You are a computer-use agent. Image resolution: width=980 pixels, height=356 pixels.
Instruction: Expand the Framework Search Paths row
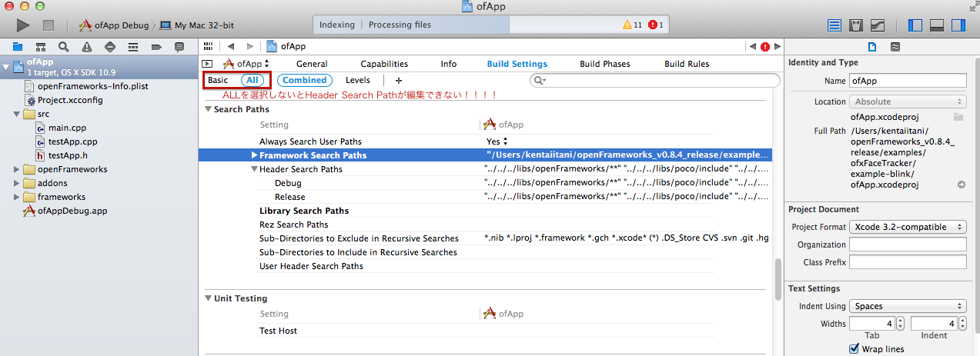pyautogui.click(x=255, y=155)
